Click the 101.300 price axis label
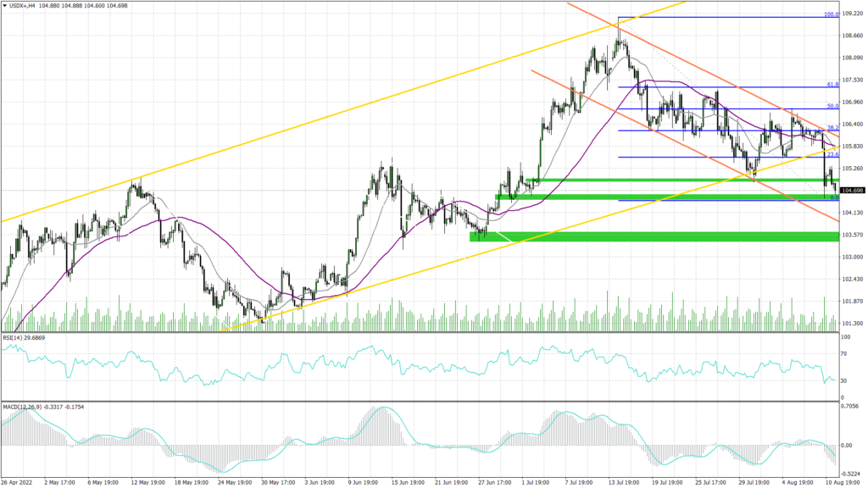The image size is (868, 488). [853, 324]
